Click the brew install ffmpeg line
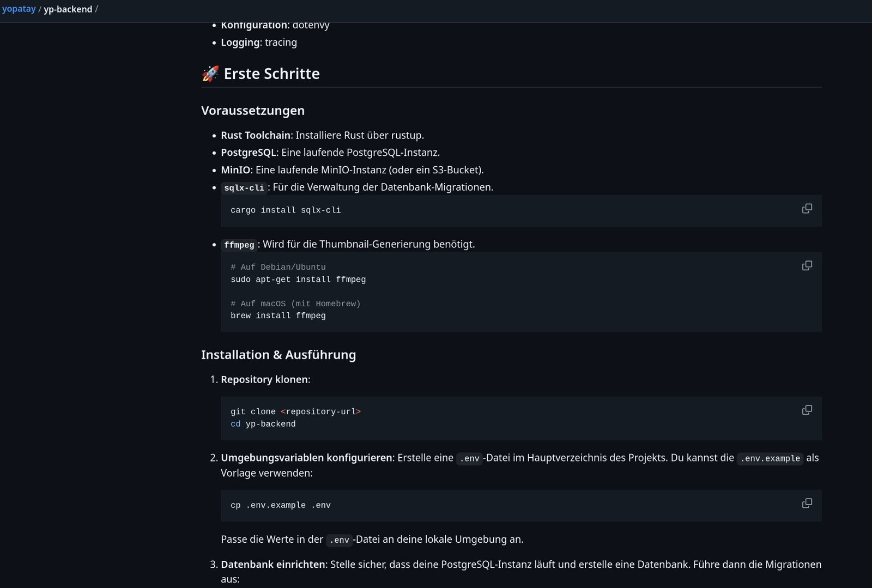This screenshot has width=872, height=588. coord(278,316)
